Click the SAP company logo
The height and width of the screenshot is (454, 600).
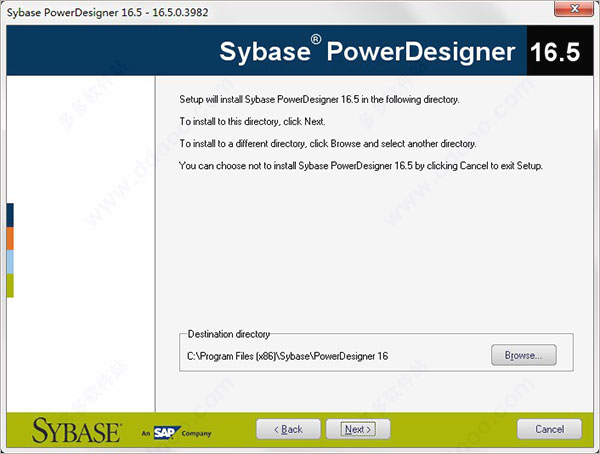[167, 433]
